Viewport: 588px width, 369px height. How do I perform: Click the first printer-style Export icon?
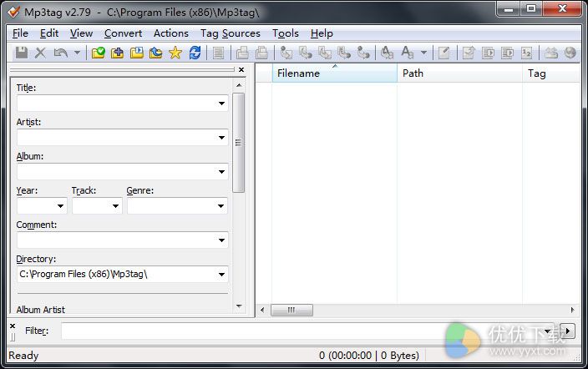point(242,53)
